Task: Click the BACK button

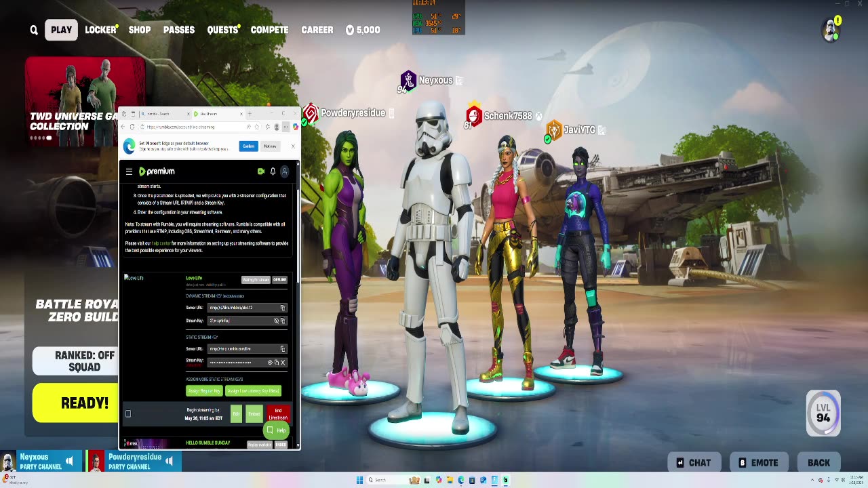Action: pos(818,463)
